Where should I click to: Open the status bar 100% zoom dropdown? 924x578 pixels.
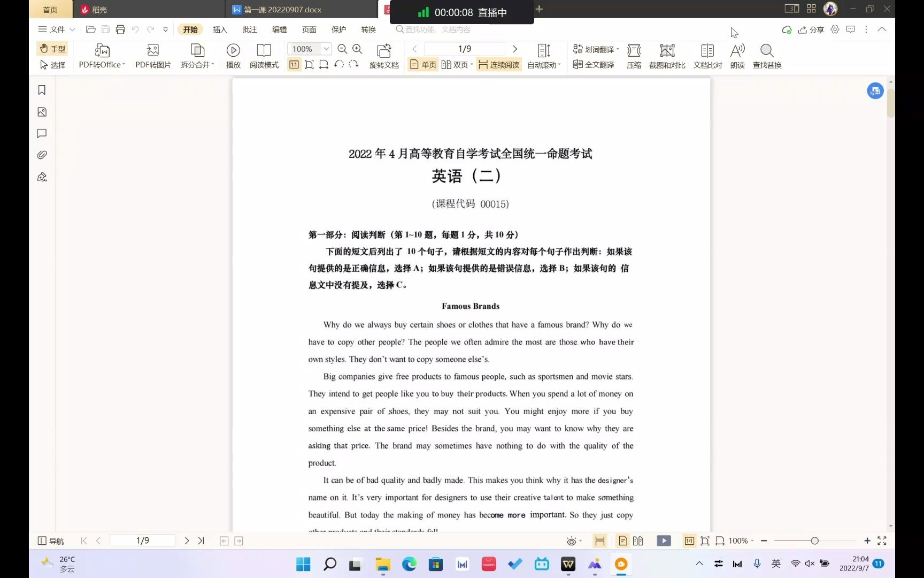741,541
